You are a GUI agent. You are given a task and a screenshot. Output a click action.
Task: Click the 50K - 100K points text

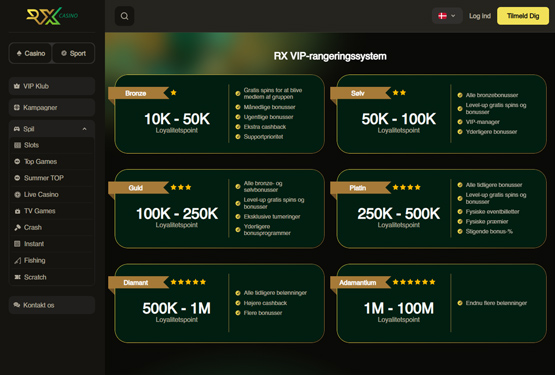(399, 119)
